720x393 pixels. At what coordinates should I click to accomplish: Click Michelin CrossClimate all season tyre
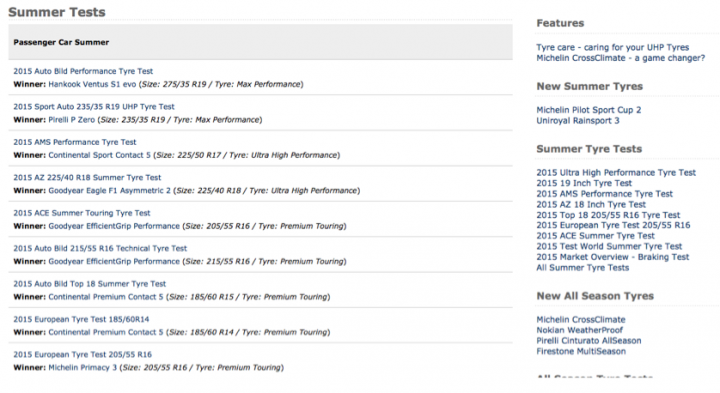(581, 320)
